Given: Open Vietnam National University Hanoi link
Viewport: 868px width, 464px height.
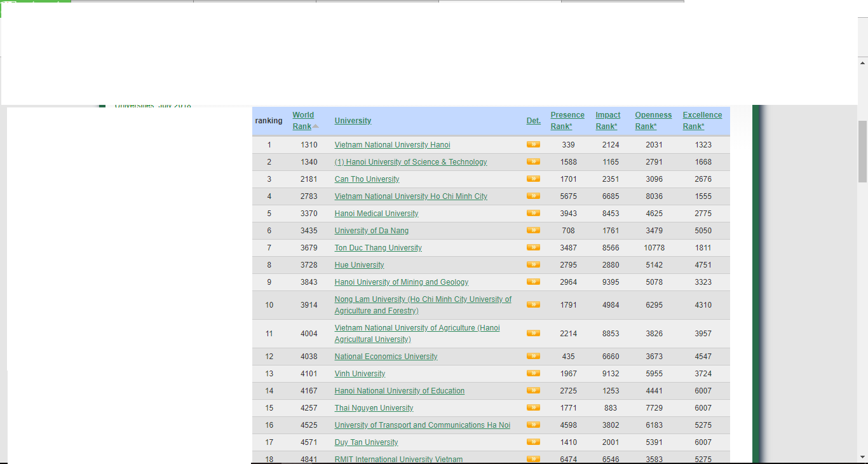Looking at the screenshot, I should (x=392, y=145).
